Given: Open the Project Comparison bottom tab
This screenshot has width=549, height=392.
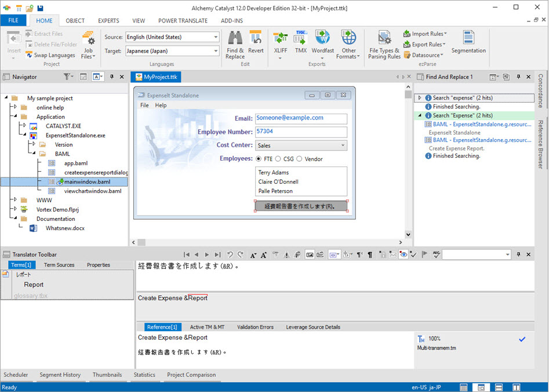Looking at the screenshot, I should coord(191,375).
